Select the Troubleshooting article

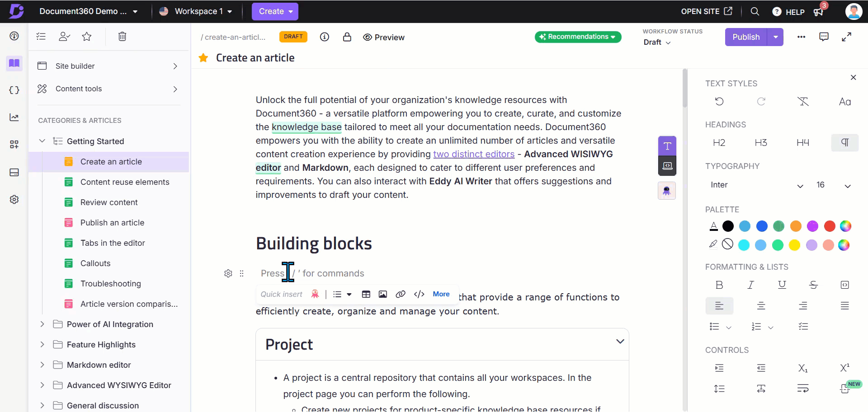pyautogui.click(x=111, y=284)
